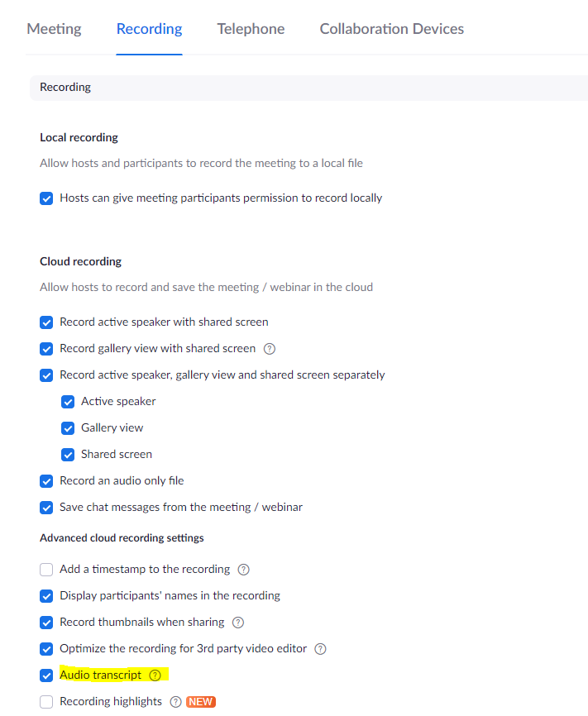Click the Recording section header bar
The height and width of the screenshot is (716, 588).
coord(306,88)
